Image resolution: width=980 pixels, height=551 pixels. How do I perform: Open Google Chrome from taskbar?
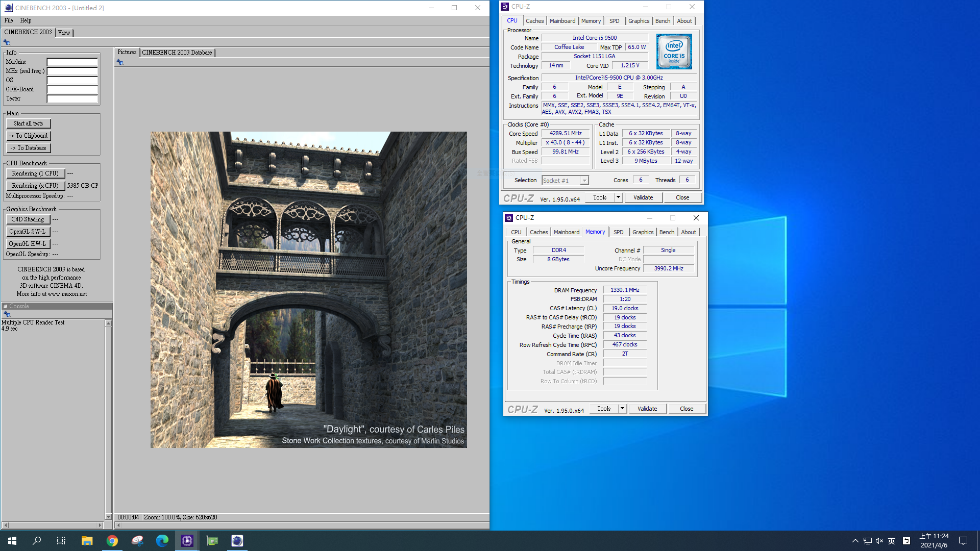pos(112,541)
